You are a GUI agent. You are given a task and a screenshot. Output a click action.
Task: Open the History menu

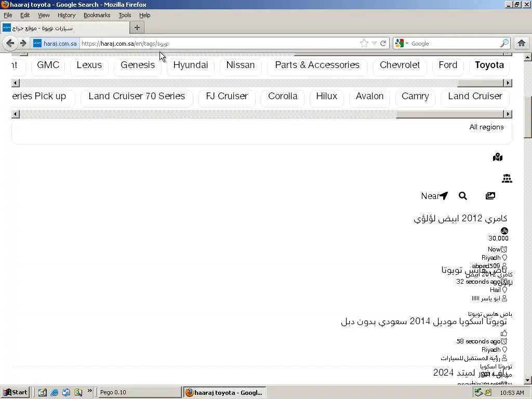coord(66,15)
